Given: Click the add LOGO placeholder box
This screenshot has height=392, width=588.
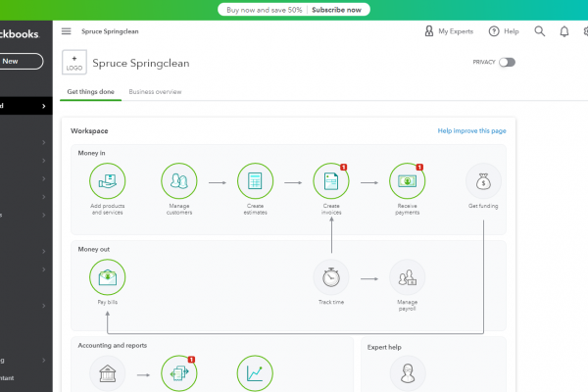Looking at the screenshot, I should tap(74, 63).
